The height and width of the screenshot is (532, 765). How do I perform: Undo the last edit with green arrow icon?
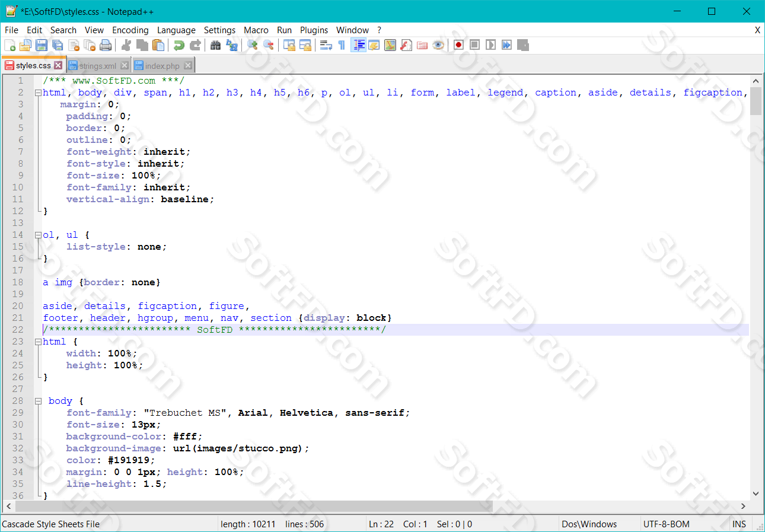click(179, 45)
